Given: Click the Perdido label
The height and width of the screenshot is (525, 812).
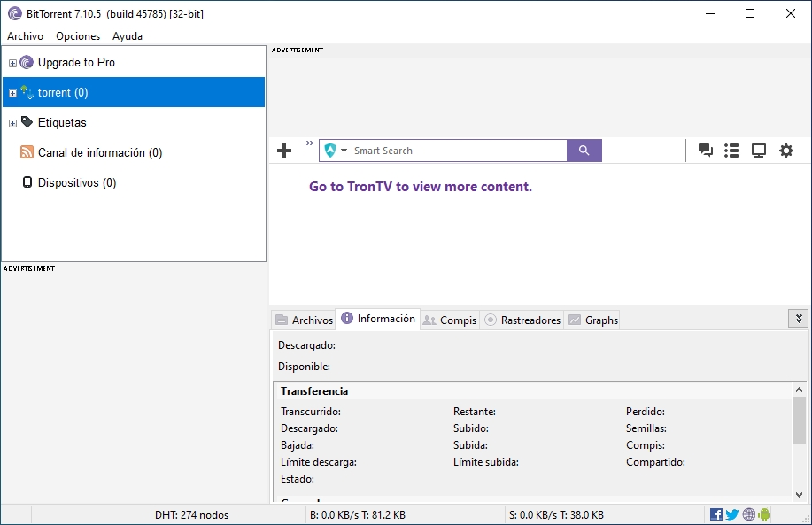Looking at the screenshot, I should 646,412.
